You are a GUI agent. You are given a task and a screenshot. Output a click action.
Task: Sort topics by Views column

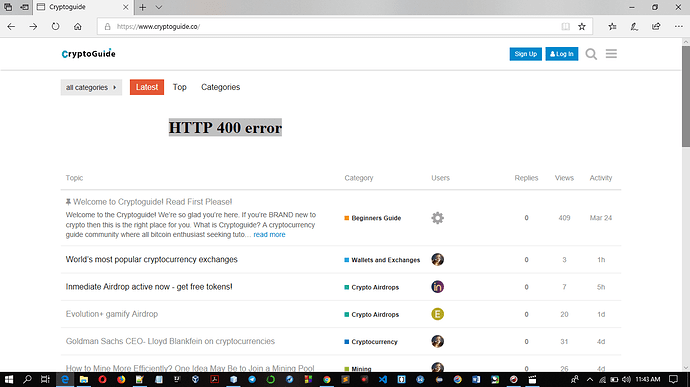pos(564,178)
